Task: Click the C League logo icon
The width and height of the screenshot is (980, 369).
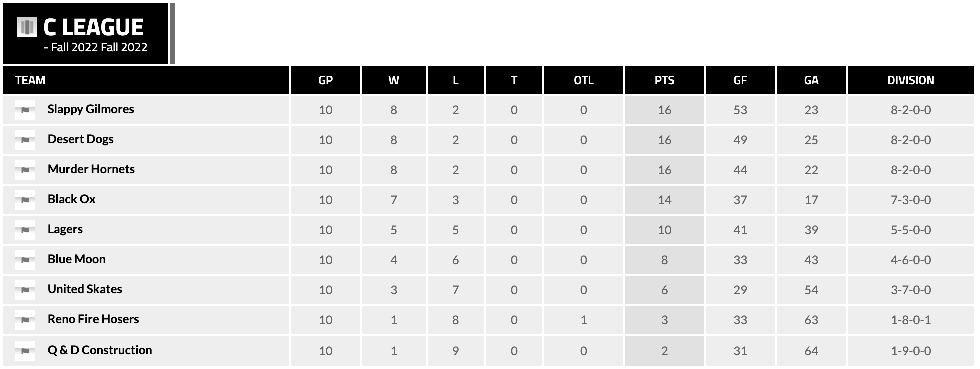Action: (x=27, y=27)
